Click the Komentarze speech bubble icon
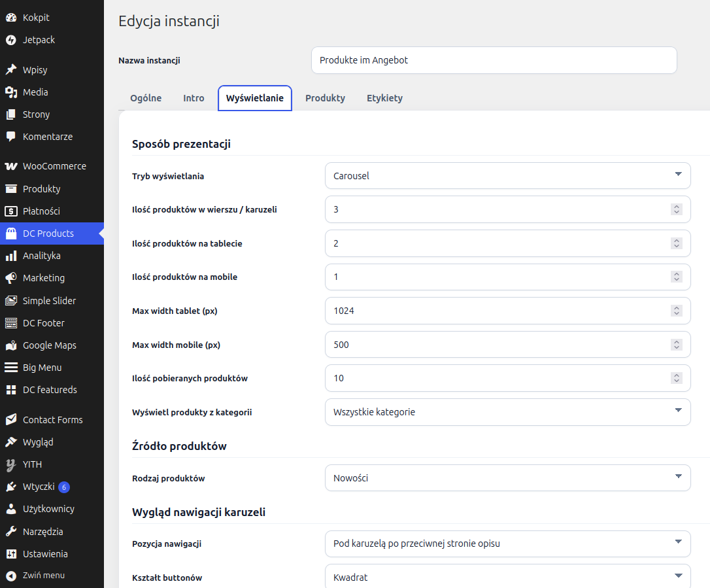Viewport: 710px width, 588px height. 11,136
